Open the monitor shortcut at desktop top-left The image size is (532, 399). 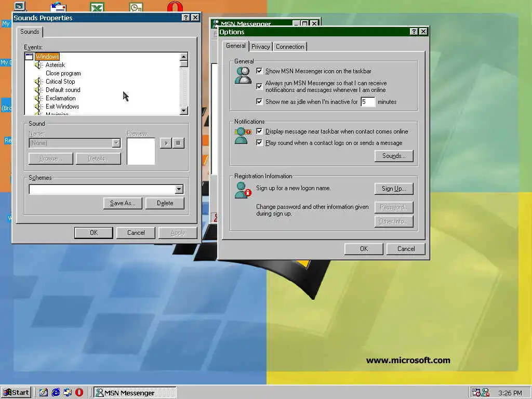(20, 6)
